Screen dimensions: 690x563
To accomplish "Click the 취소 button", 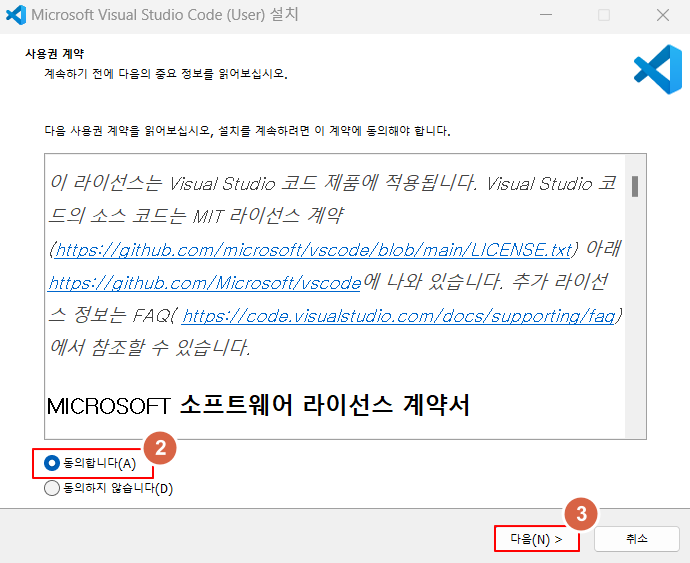I will pos(636,539).
